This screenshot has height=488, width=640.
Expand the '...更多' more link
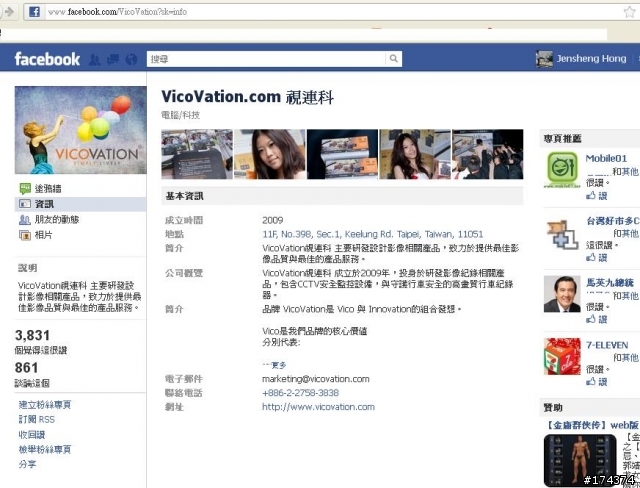click(x=274, y=365)
